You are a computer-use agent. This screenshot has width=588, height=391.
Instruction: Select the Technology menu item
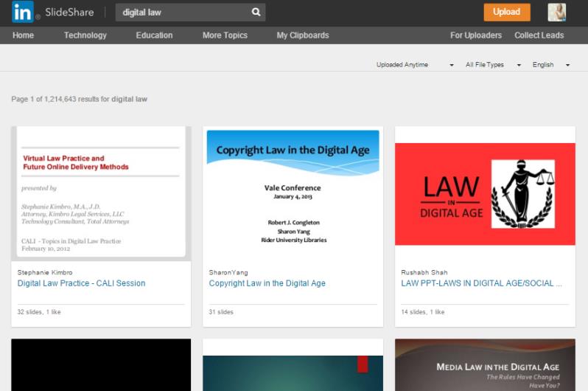[x=85, y=35]
